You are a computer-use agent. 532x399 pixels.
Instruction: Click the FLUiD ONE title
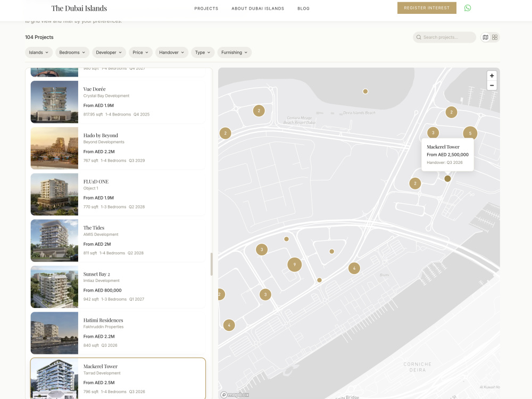96,181
